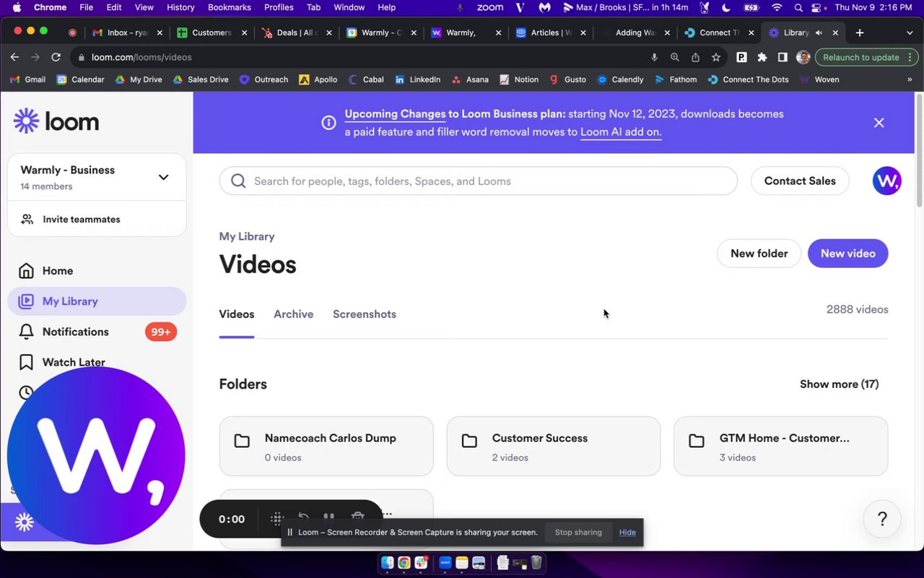Switch to the Deals tab
The width and height of the screenshot is (924, 578).
click(297, 33)
